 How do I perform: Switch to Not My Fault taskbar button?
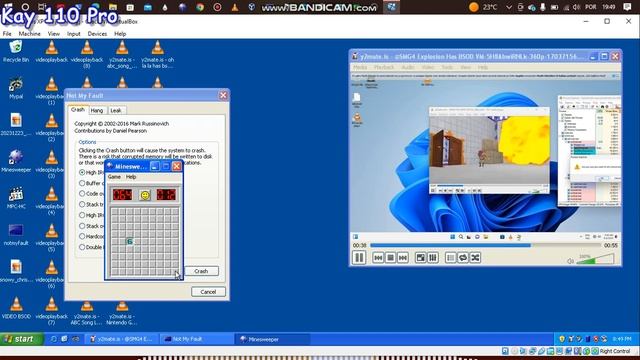[197, 339]
